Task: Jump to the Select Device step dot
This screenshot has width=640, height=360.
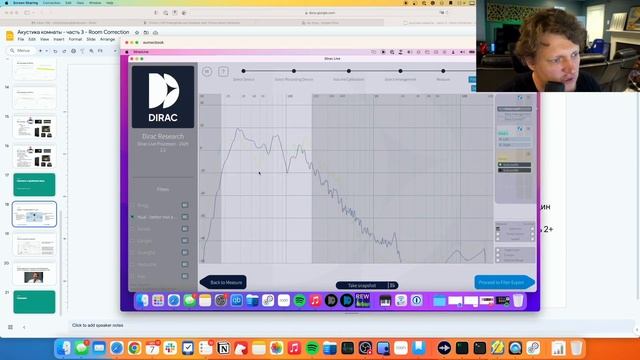Action: point(244,71)
